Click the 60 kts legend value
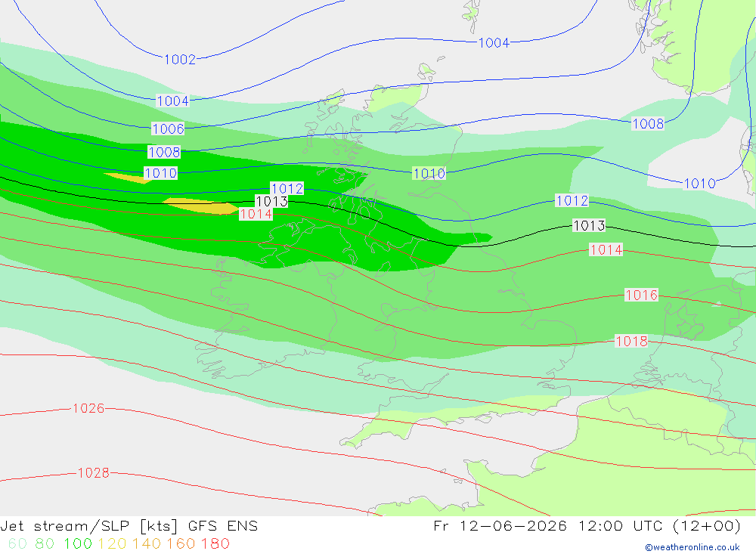This screenshot has width=756, height=554. [x=18, y=543]
